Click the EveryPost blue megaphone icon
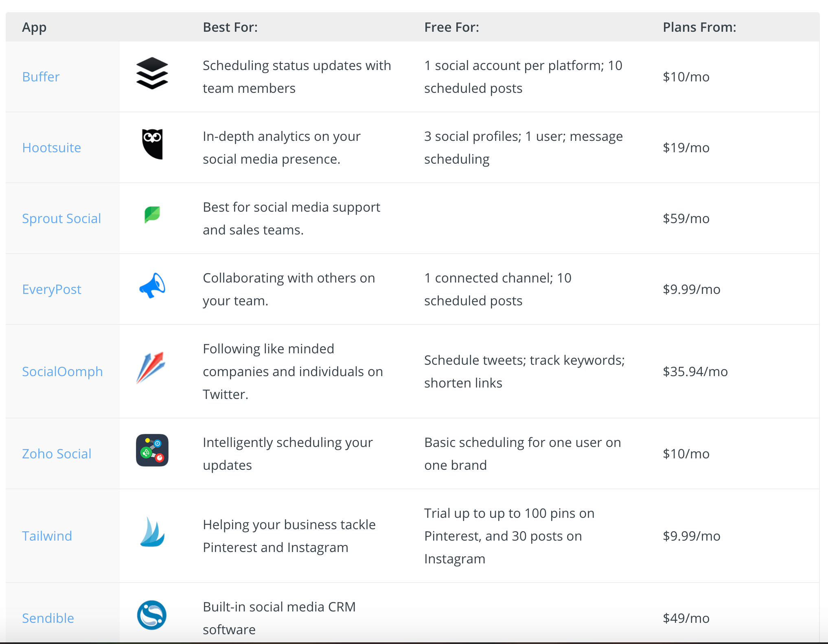This screenshot has height=644, width=828. (152, 286)
